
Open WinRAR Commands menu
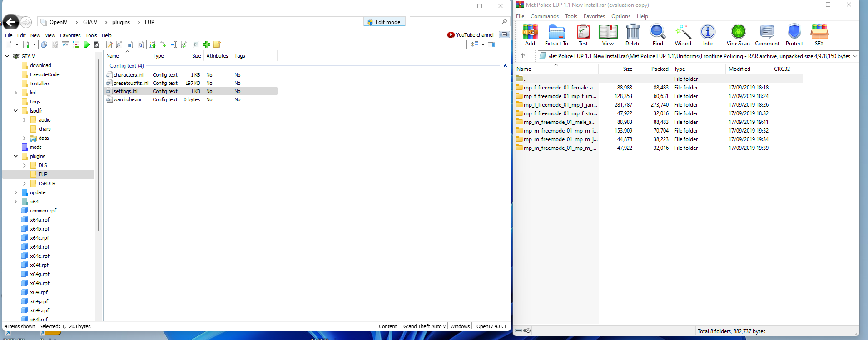point(544,16)
